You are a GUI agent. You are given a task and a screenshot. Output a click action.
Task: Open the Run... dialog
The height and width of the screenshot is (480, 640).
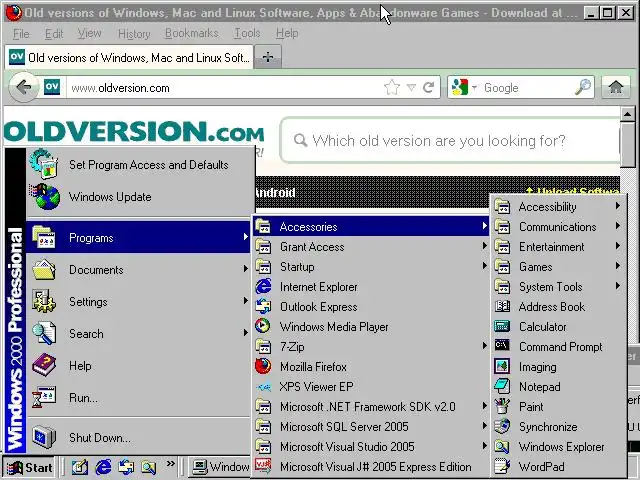pyautogui.click(x=138, y=398)
